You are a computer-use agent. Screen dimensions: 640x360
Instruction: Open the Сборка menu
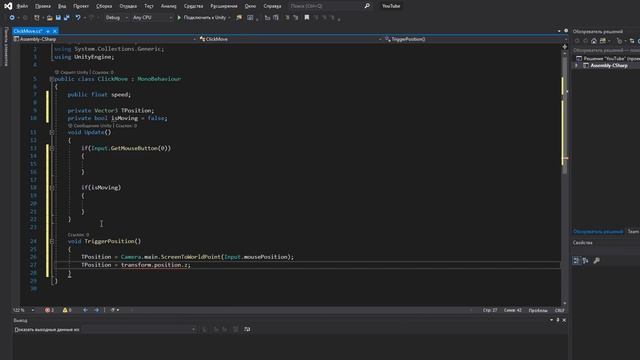(104, 6)
